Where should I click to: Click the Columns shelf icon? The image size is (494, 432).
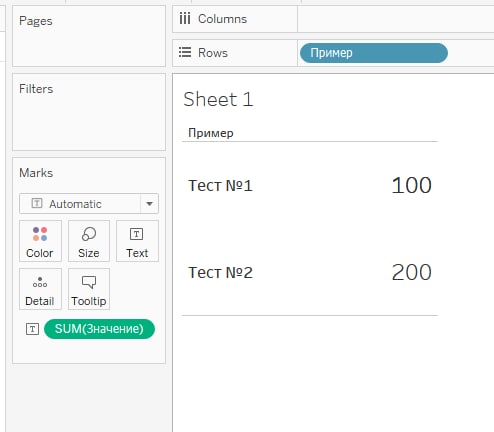tap(185, 18)
